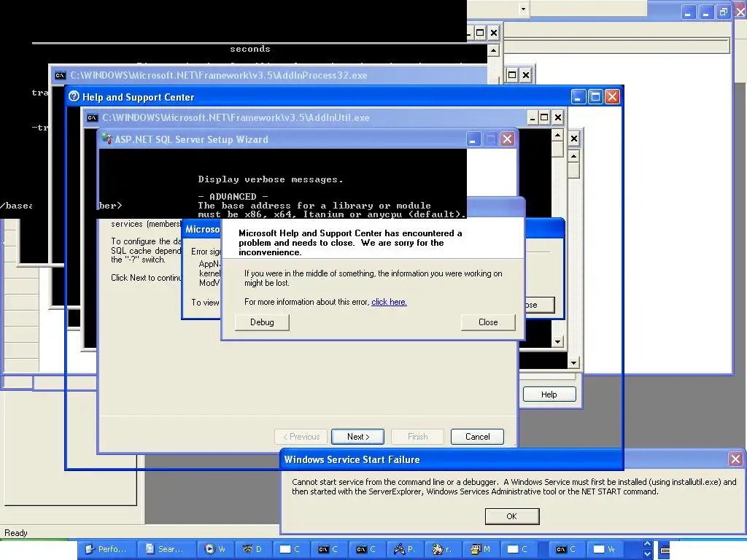Close the Windows Service Start Failure dialog
This screenshot has width=747, height=560.
(735, 459)
